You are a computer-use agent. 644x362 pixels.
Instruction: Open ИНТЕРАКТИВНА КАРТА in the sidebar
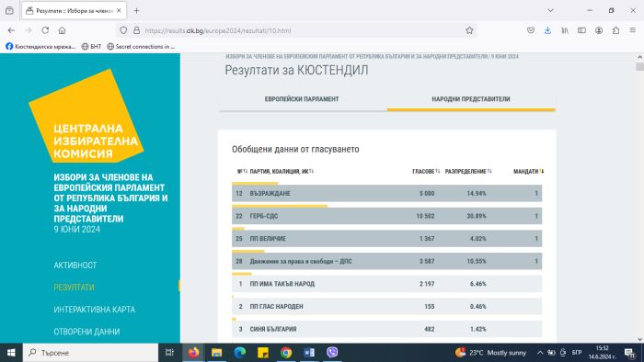click(x=95, y=310)
